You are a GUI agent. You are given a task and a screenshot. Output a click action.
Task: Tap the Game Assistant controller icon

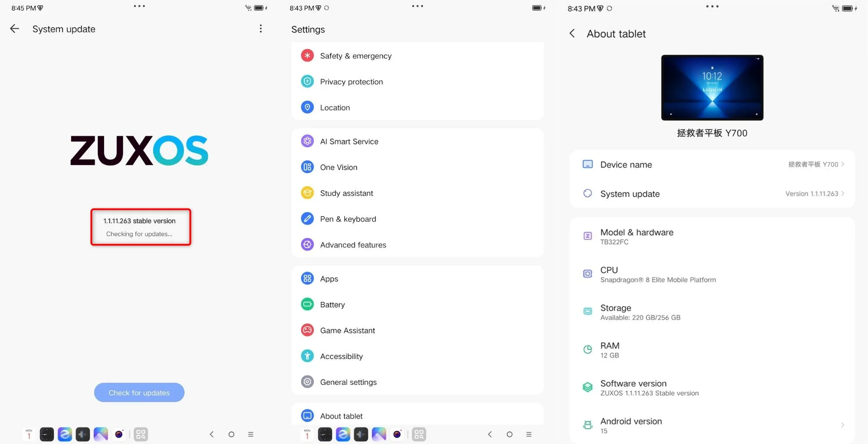click(307, 330)
